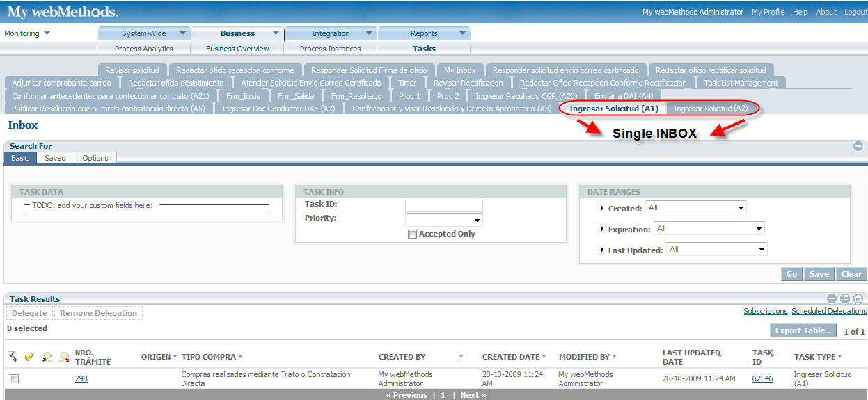Viewport: 868px width, 400px height.
Task: Click the Previous page link
Action: coord(407,395)
